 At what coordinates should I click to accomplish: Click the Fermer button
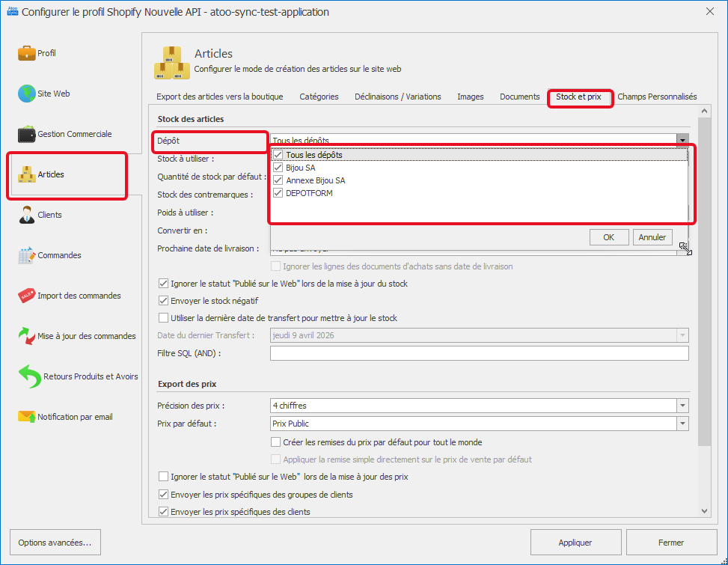tap(671, 543)
